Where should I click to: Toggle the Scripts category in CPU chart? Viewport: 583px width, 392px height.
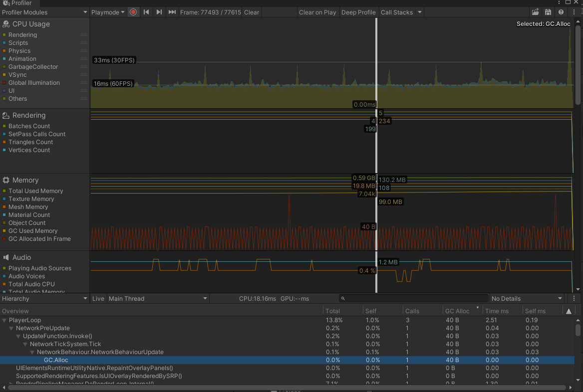[x=4, y=43]
